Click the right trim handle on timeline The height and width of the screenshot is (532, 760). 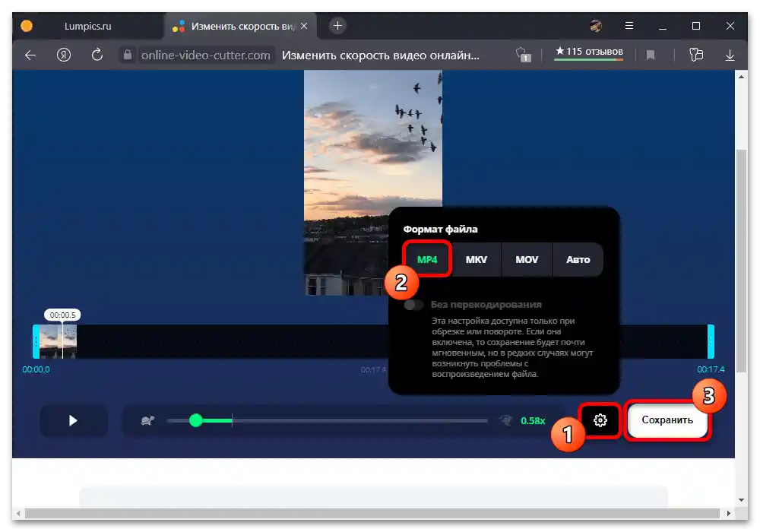pos(711,341)
